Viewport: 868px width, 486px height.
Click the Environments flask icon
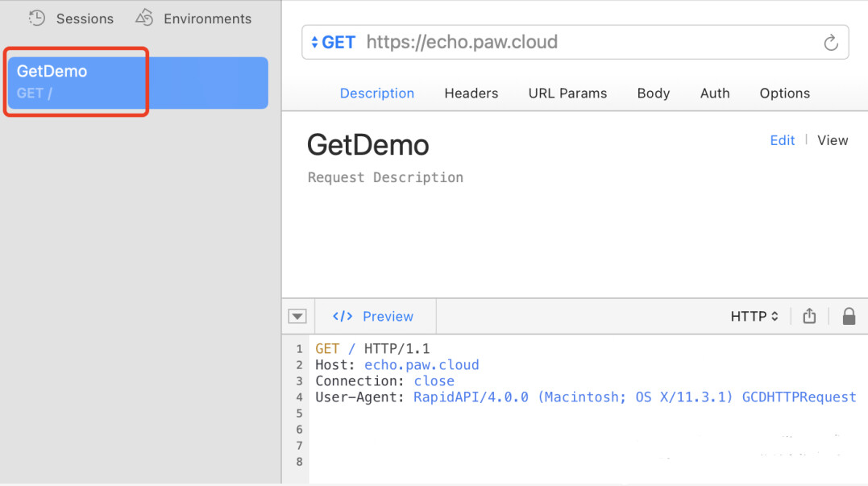(144, 17)
